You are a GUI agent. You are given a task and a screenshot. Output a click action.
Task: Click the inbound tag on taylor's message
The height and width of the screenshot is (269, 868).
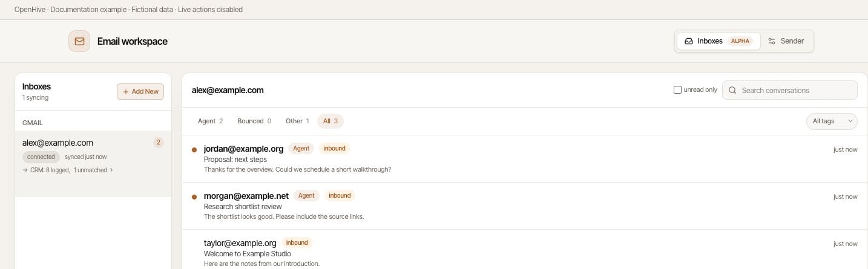[297, 242]
